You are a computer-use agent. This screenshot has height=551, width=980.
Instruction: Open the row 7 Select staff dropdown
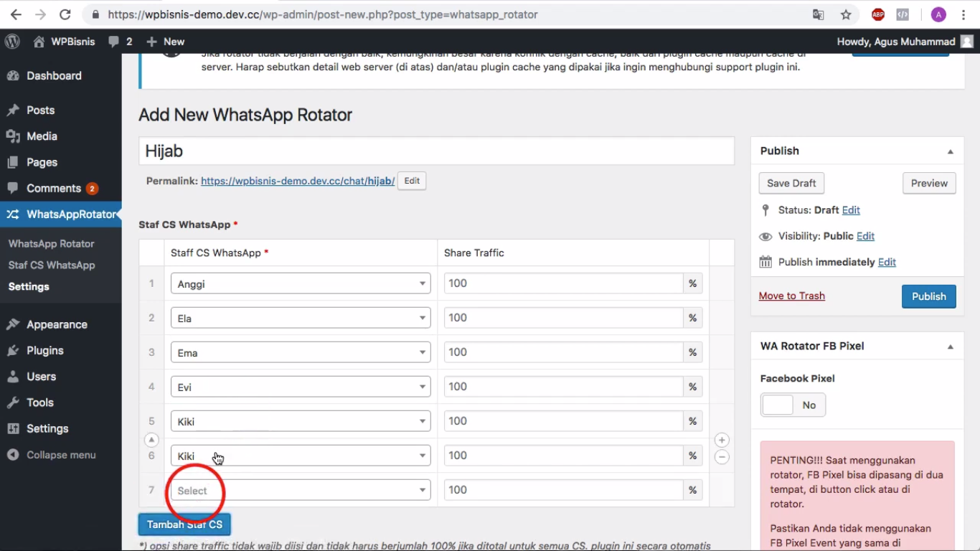click(301, 490)
